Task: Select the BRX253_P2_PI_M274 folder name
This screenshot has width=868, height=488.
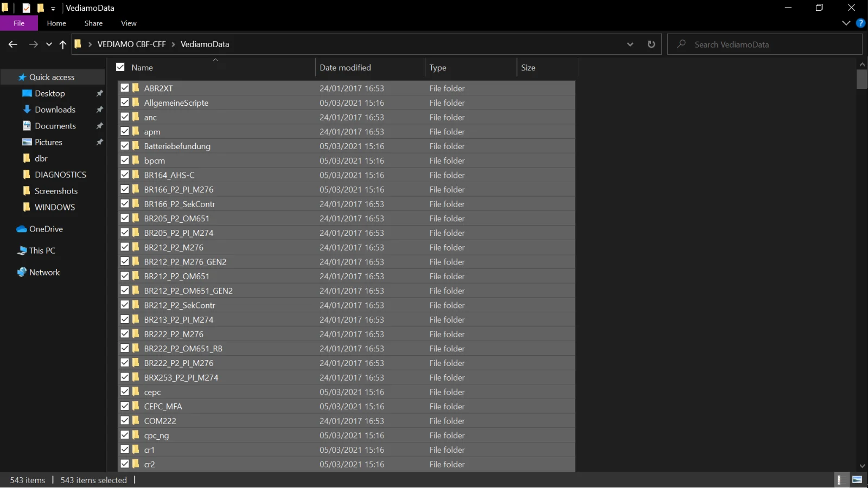Action: coord(181,377)
